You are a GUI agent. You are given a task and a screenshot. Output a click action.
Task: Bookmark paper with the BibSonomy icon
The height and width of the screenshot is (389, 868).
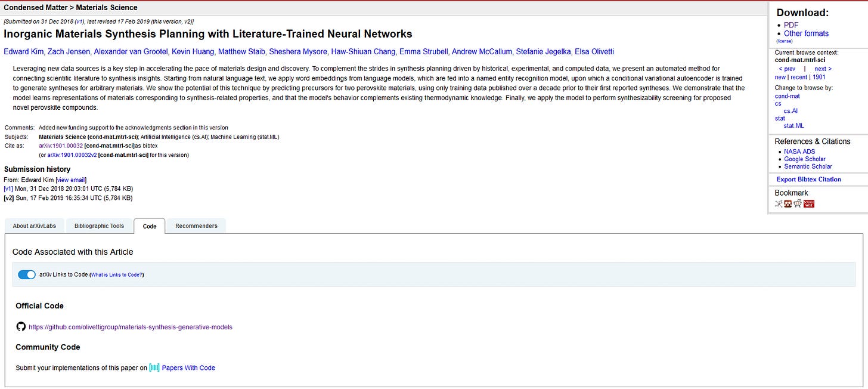click(x=779, y=203)
